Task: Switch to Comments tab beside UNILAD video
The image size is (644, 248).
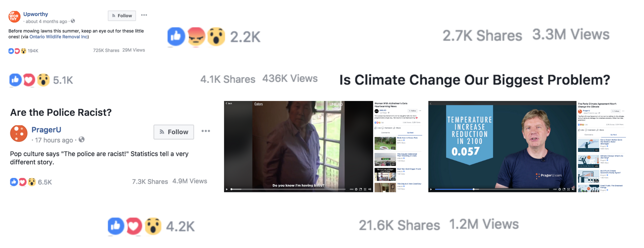Action: tap(385, 133)
